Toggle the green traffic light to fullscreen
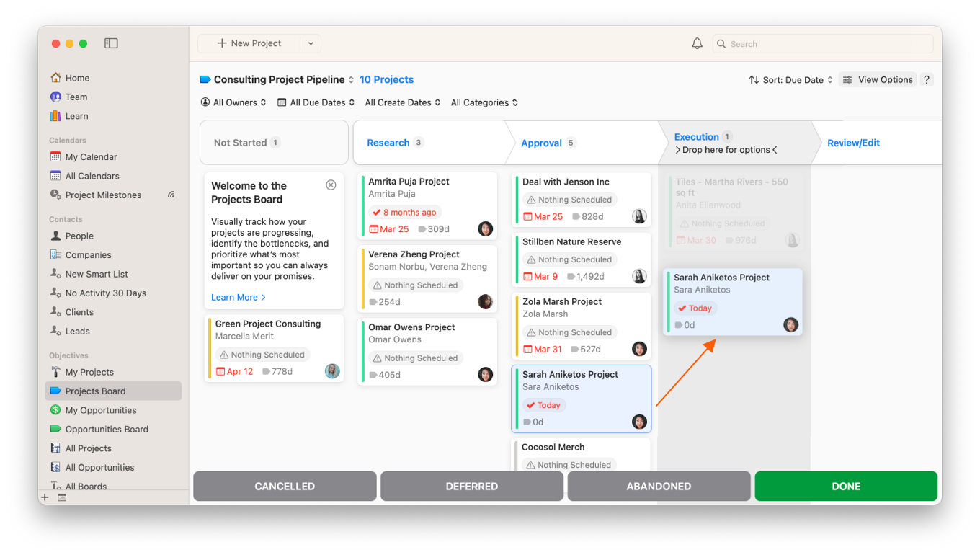Viewport: 980px width, 555px height. 83,43
